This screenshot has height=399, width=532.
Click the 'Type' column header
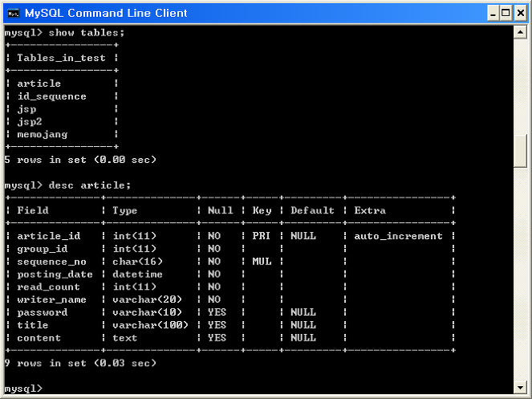point(125,210)
